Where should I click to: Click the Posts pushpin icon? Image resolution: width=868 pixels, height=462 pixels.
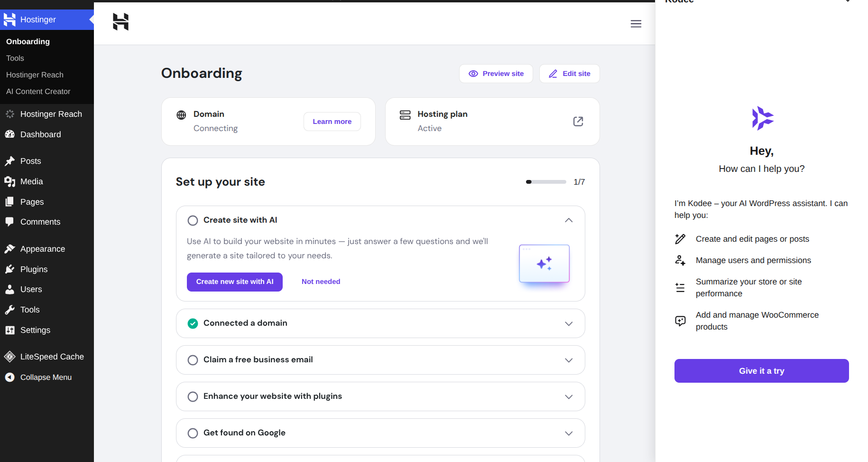pos(9,161)
